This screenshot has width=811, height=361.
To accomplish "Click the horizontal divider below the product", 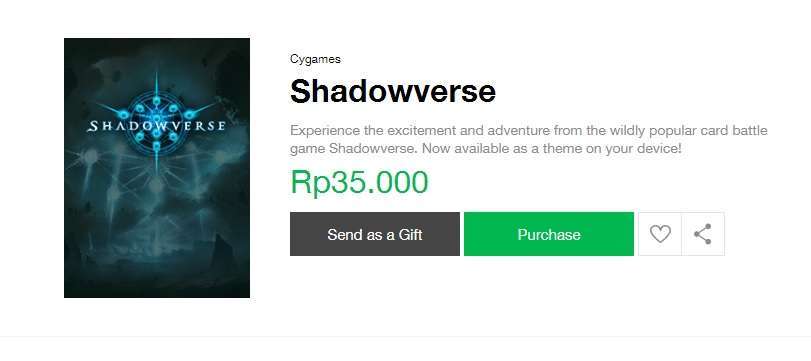I will point(406,337).
